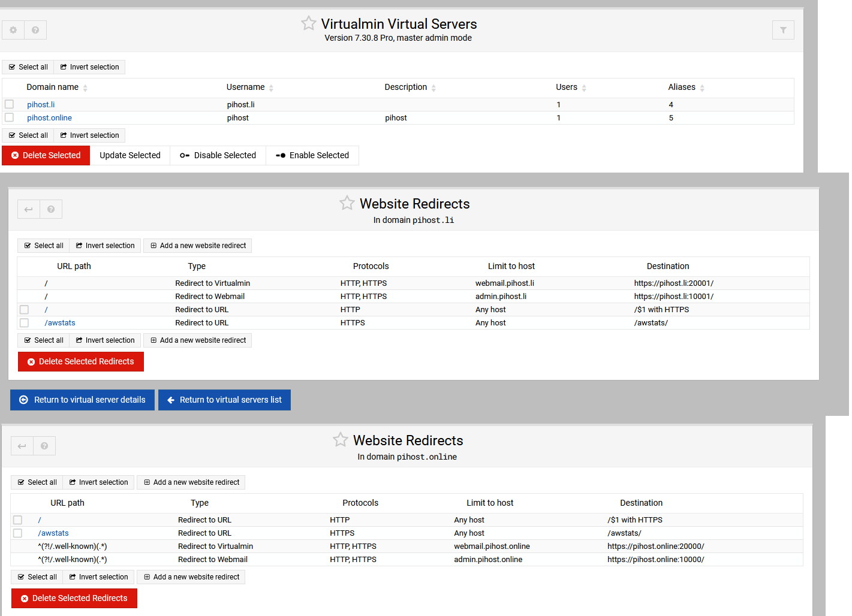Sort by Description column arrows
Screen dimensions: 852x616
(x=433, y=88)
